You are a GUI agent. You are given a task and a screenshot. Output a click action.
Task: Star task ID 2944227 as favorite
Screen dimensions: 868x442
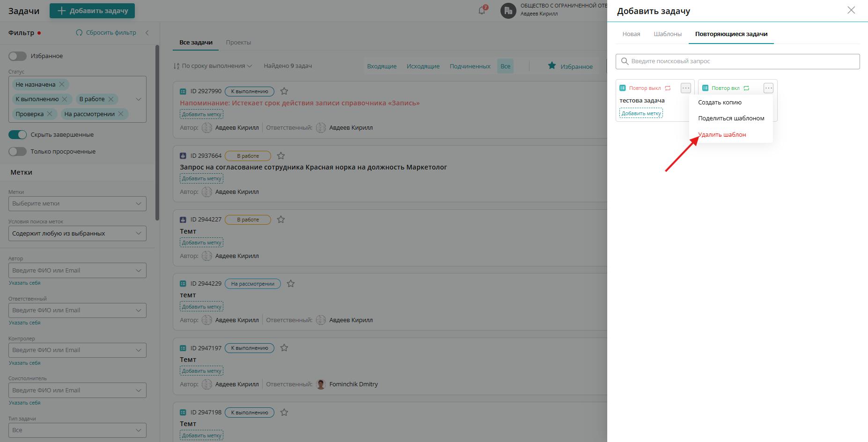281,220
